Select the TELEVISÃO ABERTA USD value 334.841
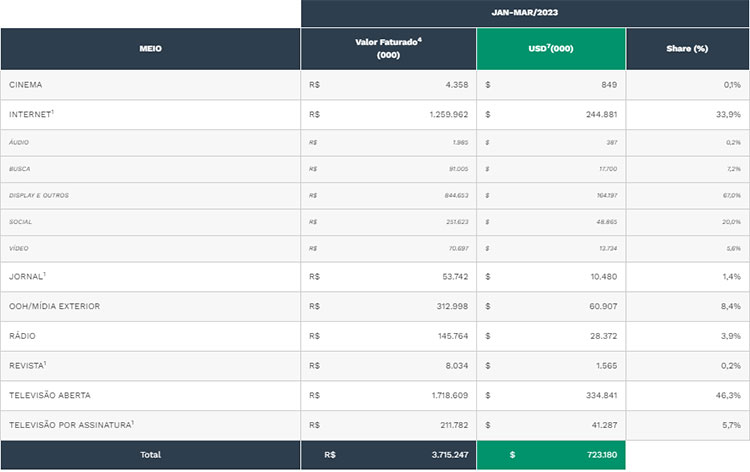 tap(602, 395)
